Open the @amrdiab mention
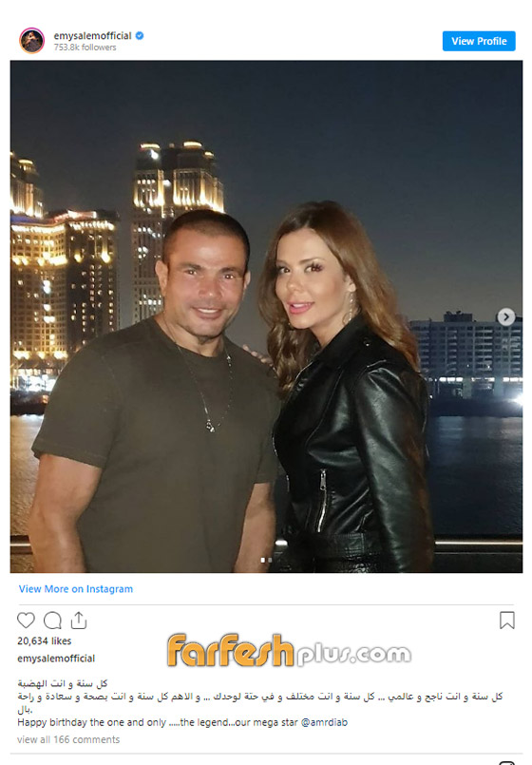The width and height of the screenshot is (532, 765). click(324, 722)
